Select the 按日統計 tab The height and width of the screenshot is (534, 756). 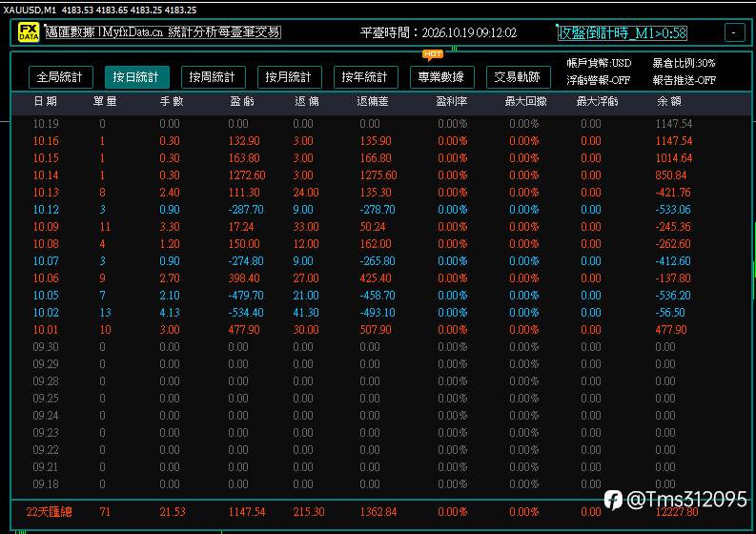pos(137,77)
